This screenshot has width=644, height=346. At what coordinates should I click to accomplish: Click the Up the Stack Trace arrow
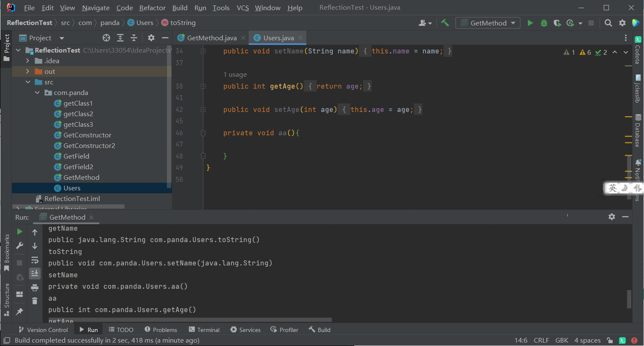(35, 232)
